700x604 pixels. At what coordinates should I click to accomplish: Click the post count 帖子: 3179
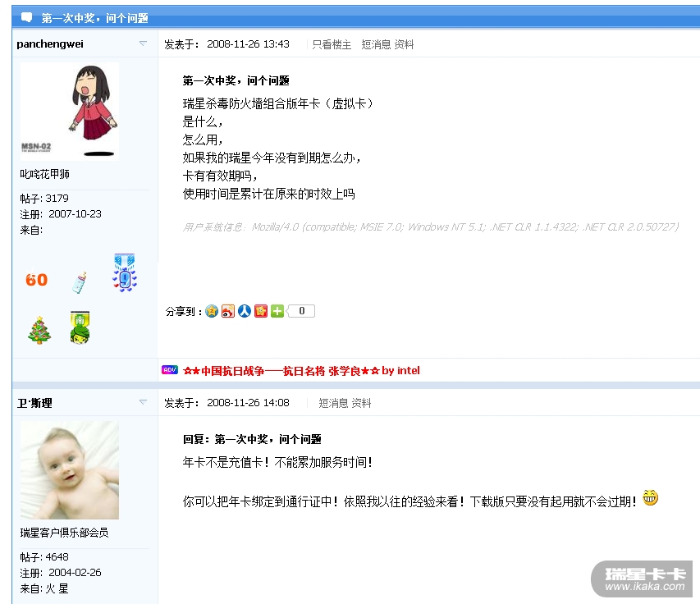(x=44, y=199)
